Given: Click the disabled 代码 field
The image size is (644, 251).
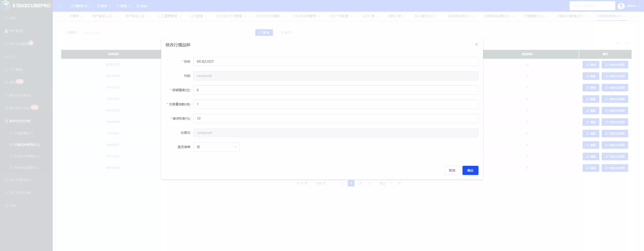Looking at the screenshot, I should [336, 76].
